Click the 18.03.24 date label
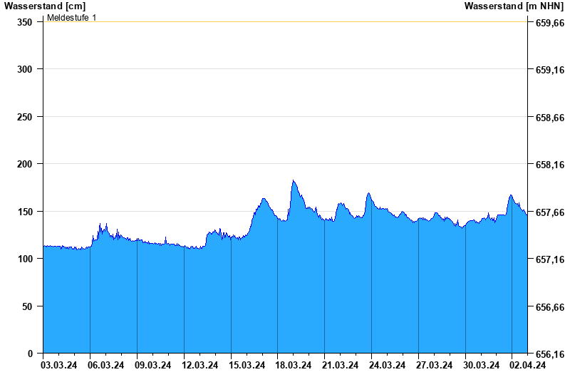This screenshot has height=392, width=570. (293, 366)
